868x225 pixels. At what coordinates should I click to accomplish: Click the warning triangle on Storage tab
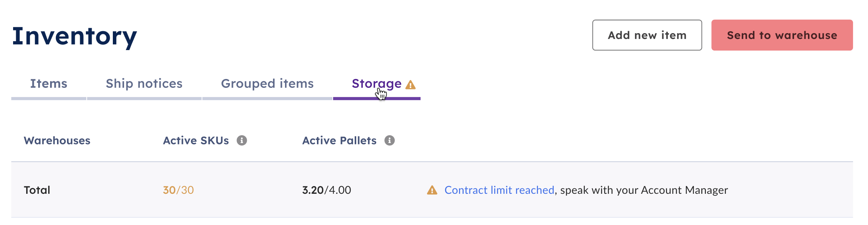[411, 85]
